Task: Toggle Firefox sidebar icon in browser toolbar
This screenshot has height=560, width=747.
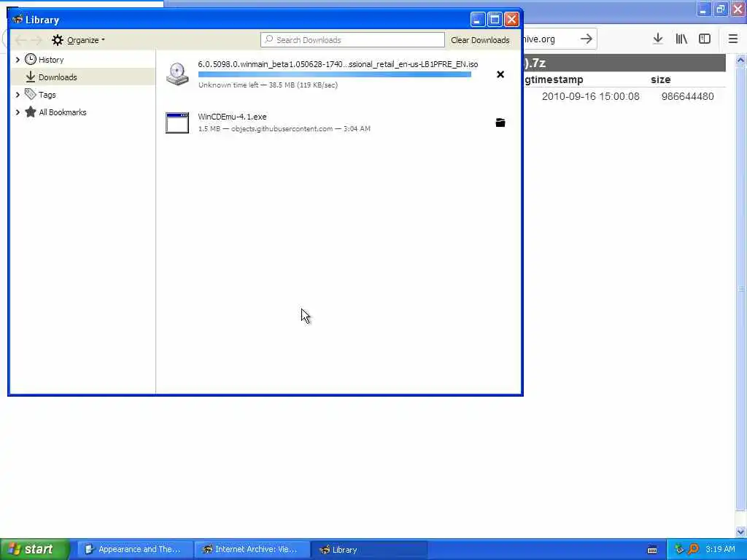Action: (705, 39)
